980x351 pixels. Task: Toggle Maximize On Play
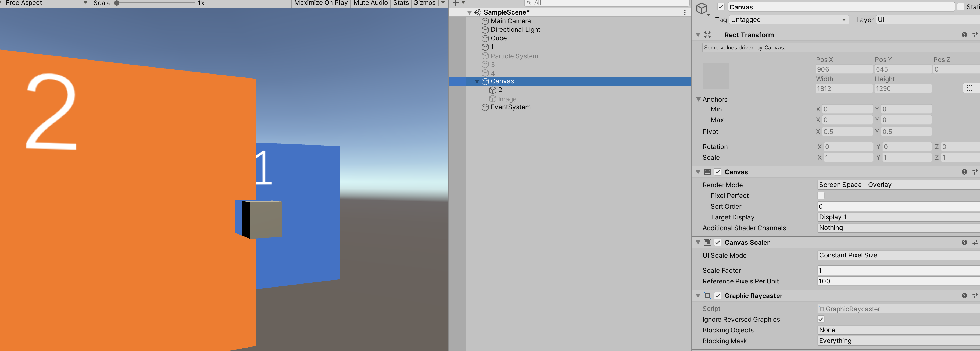coord(321,3)
